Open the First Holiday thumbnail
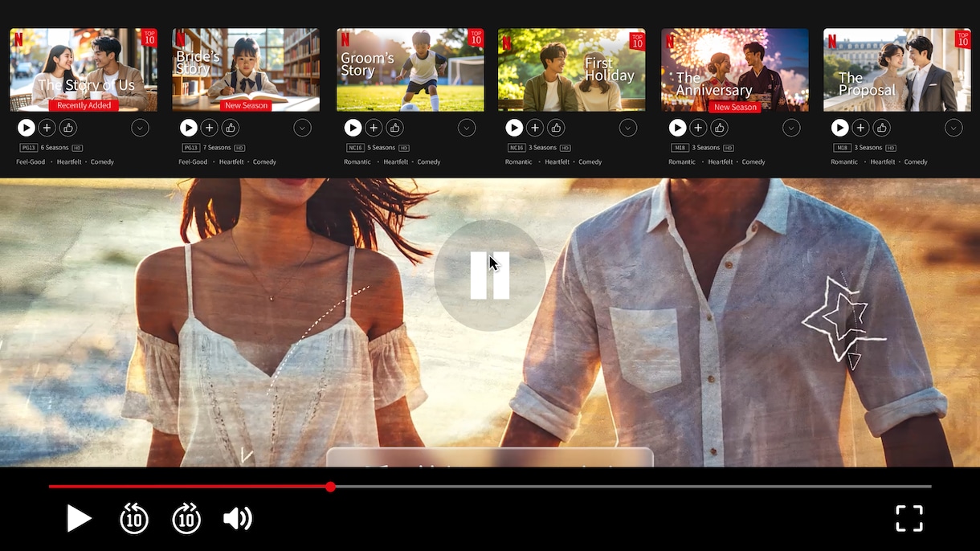Screen dimensions: 980x551 coord(572,70)
